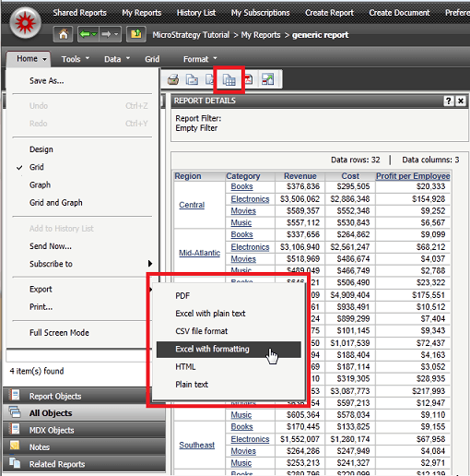Click the Revenue column header
This screenshot has width=470, height=476.
tap(300, 176)
